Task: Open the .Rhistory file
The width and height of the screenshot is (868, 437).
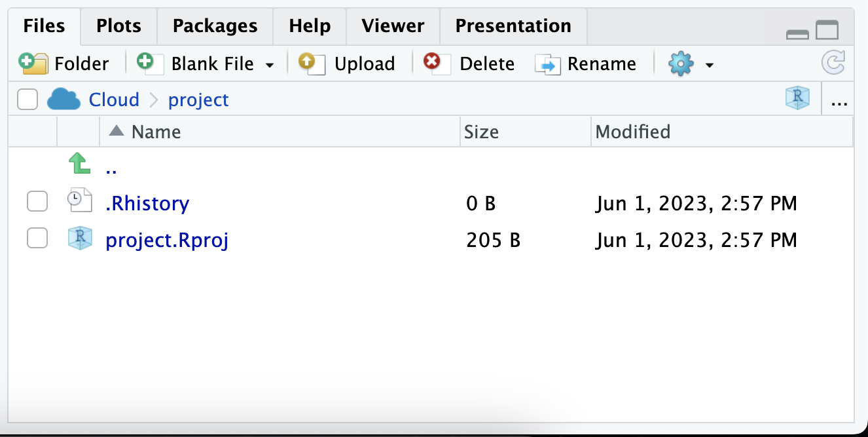Action: click(148, 203)
